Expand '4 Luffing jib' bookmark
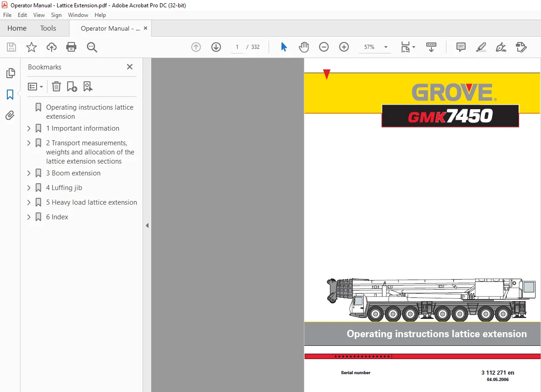This screenshot has height=392, width=541. tap(29, 188)
